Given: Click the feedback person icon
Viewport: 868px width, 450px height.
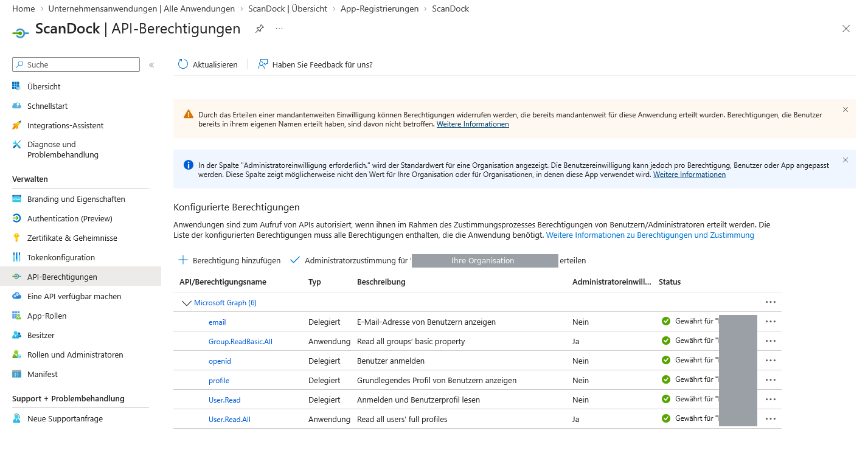Looking at the screenshot, I should (x=263, y=64).
